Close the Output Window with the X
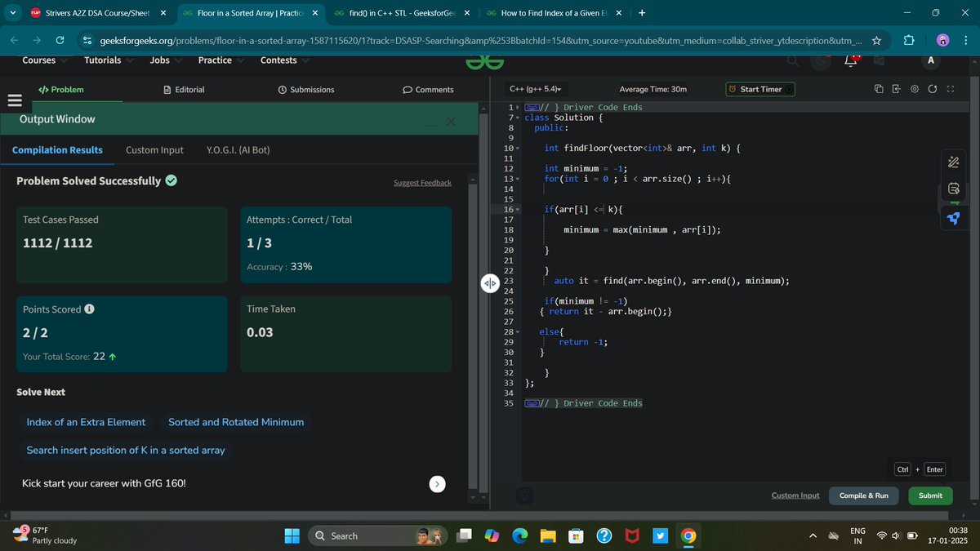This screenshot has width=980, height=551. [451, 122]
